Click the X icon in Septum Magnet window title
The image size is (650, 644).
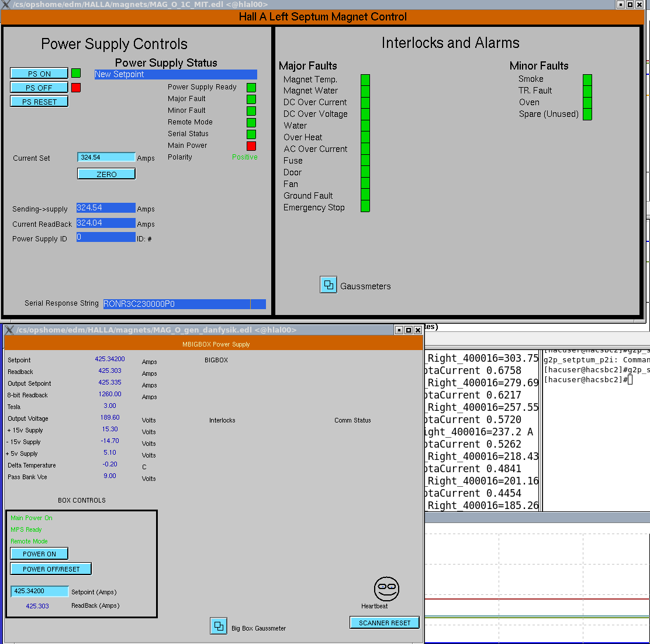point(6,5)
